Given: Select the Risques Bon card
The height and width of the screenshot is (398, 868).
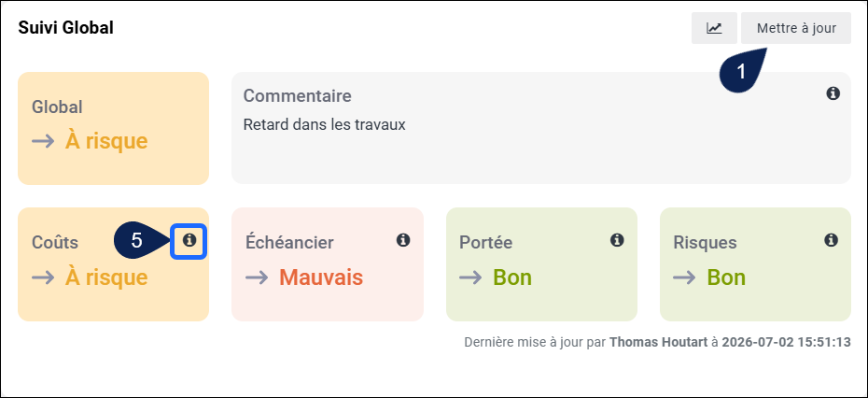Looking at the screenshot, I should (755, 264).
